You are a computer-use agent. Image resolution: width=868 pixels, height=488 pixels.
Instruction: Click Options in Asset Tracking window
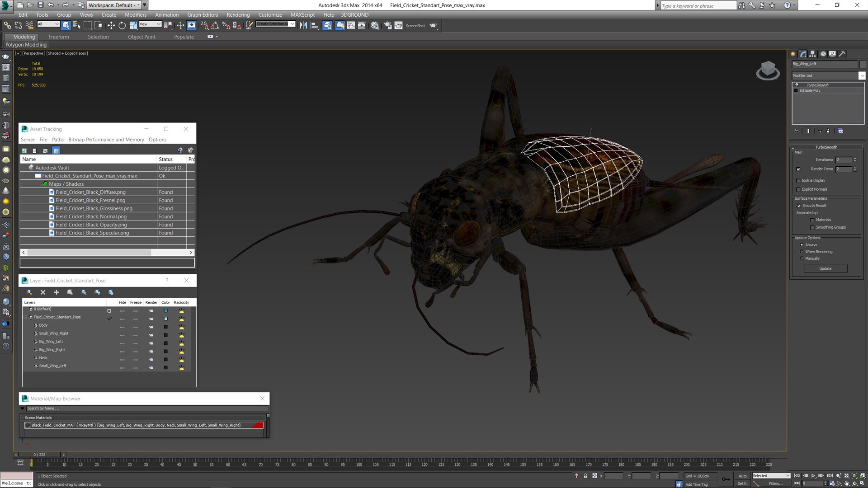point(157,140)
